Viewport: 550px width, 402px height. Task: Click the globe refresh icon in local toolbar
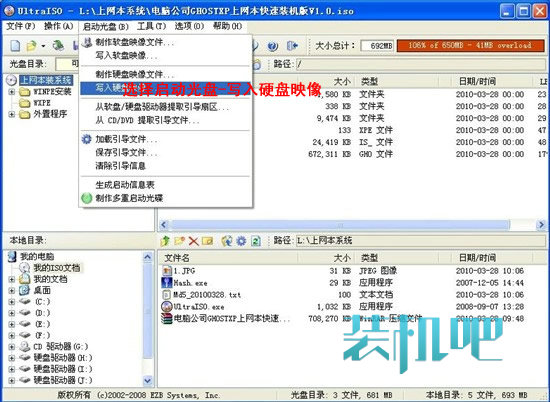pyautogui.click(x=227, y=241)
